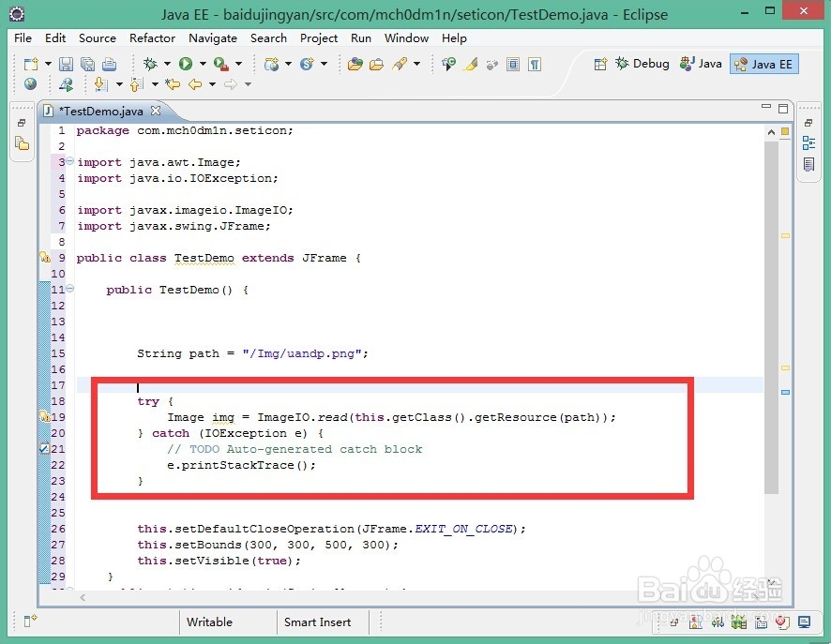The height and width of the screenshot is (644, 831).
Task: Click the Run External Tools icon
Action: pos(221,64)
